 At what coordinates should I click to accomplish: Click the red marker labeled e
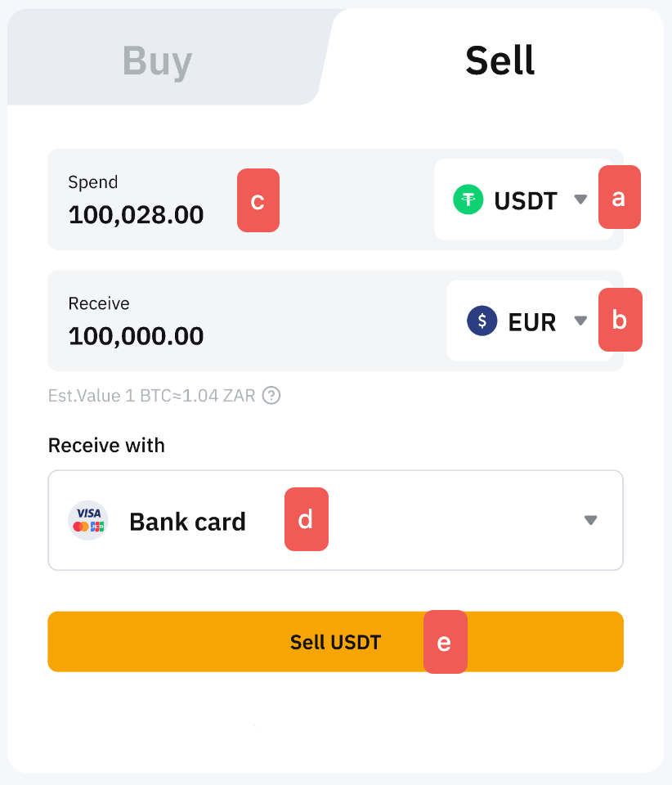tap(445, 642)
